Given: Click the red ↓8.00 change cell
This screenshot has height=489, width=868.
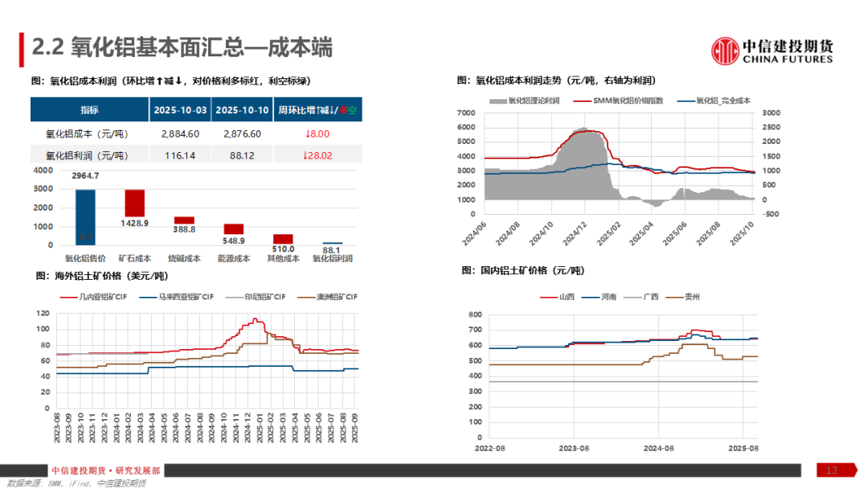Looking at the screenshot, I should tap(317, 134).
